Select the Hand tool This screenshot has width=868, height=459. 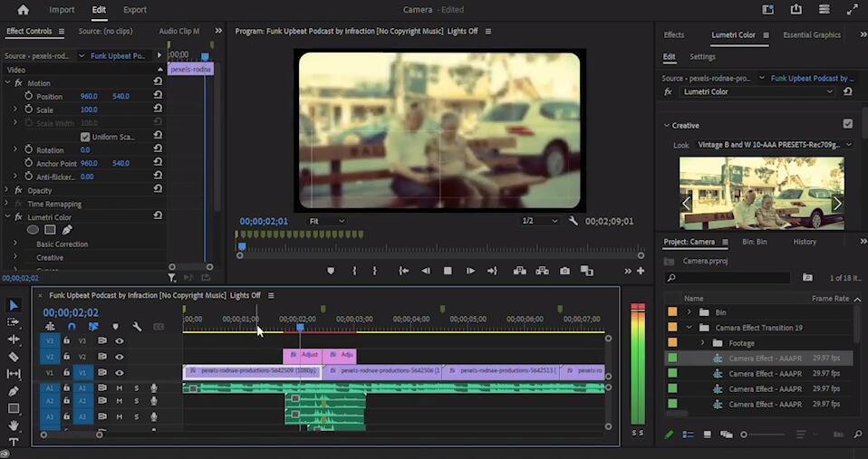(x=14, y=426)
